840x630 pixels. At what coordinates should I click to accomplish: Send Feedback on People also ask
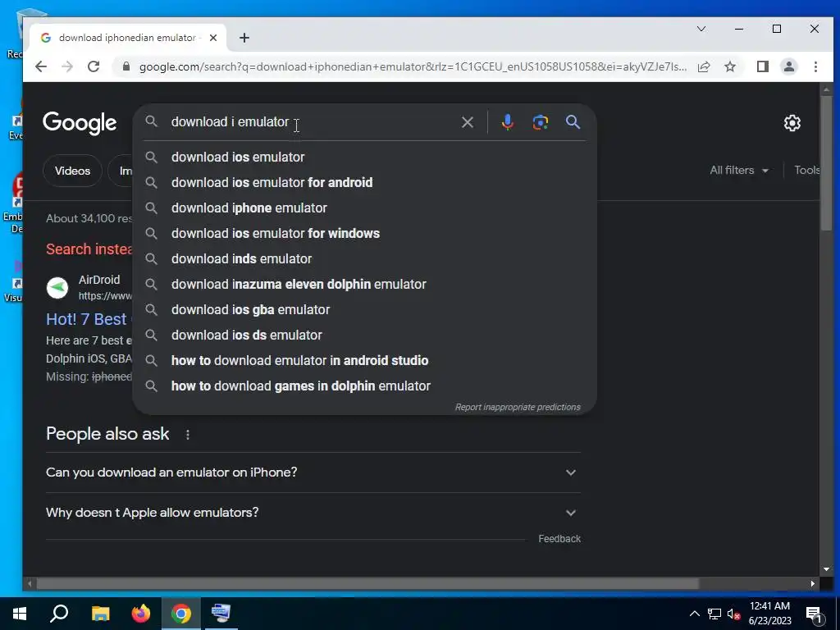click(x=559, y=539)
